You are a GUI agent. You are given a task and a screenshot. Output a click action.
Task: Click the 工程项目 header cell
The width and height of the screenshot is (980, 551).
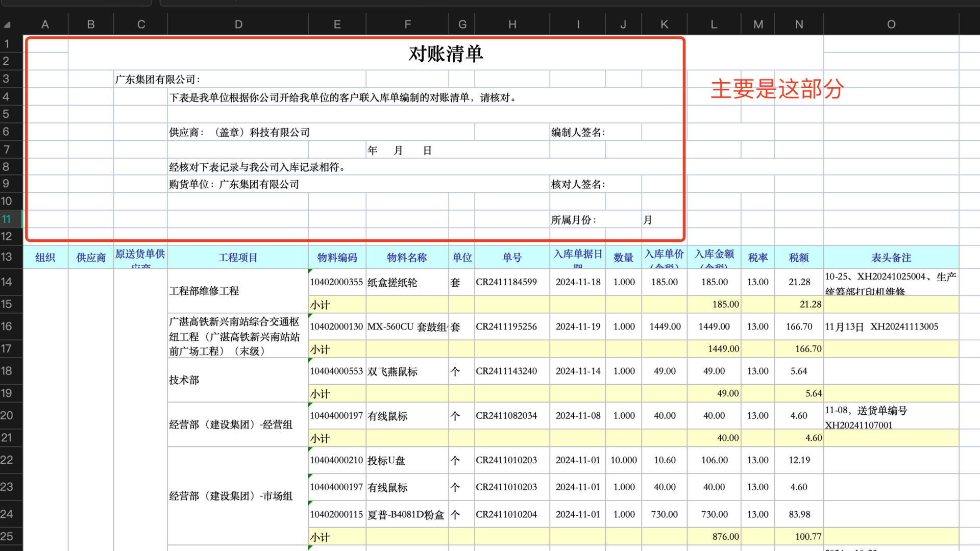point(238,257)
